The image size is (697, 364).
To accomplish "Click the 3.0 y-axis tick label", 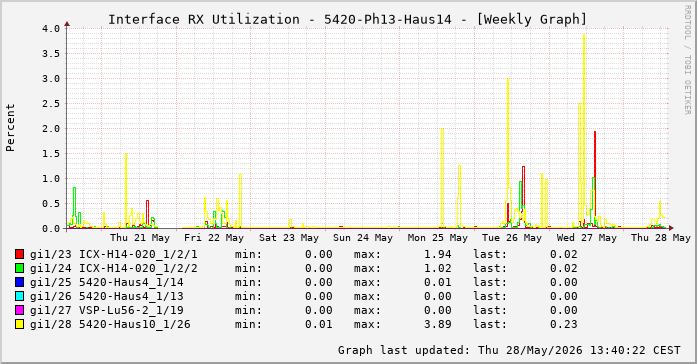I will [x=51, y=79].
